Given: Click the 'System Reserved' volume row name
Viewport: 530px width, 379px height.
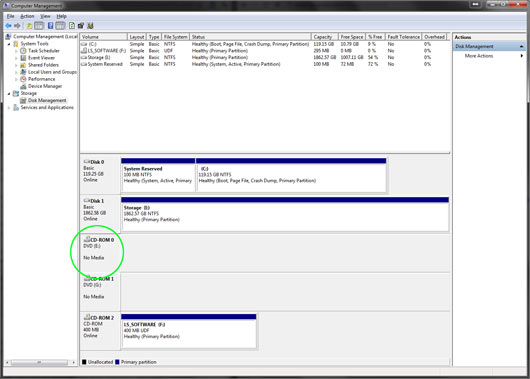Looking at the screenshot, I should 105,64.
